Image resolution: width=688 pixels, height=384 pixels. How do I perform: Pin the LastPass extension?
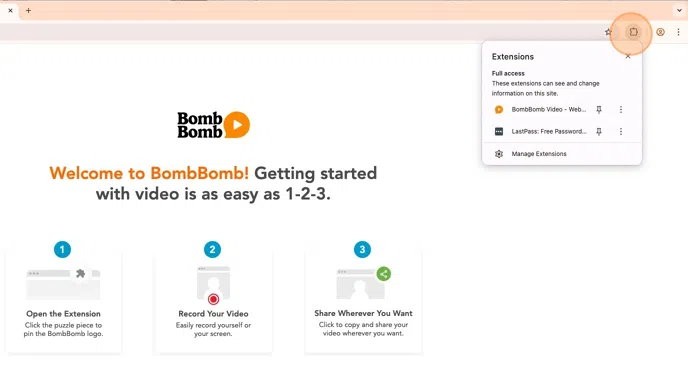[599, 131]
